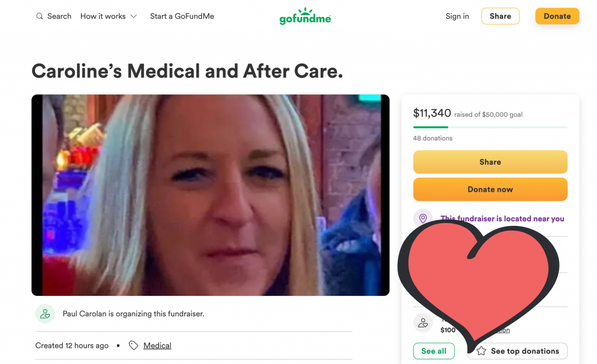Click the magnifying glass search icon

click(x=39, y=16)
